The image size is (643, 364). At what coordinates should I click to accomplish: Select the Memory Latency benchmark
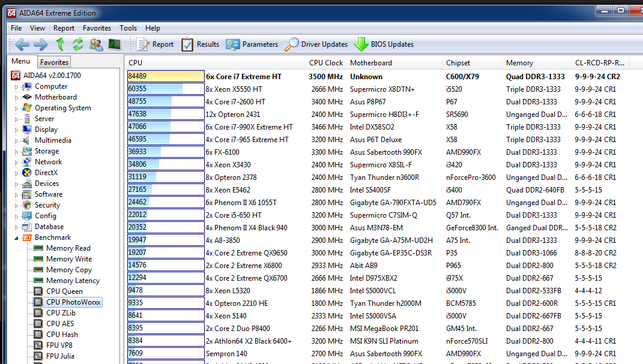(x=73, y=281)
